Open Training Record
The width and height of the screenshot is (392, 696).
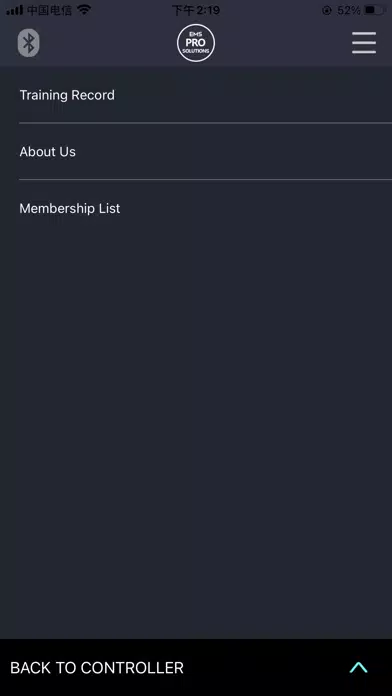coord(67,95)
